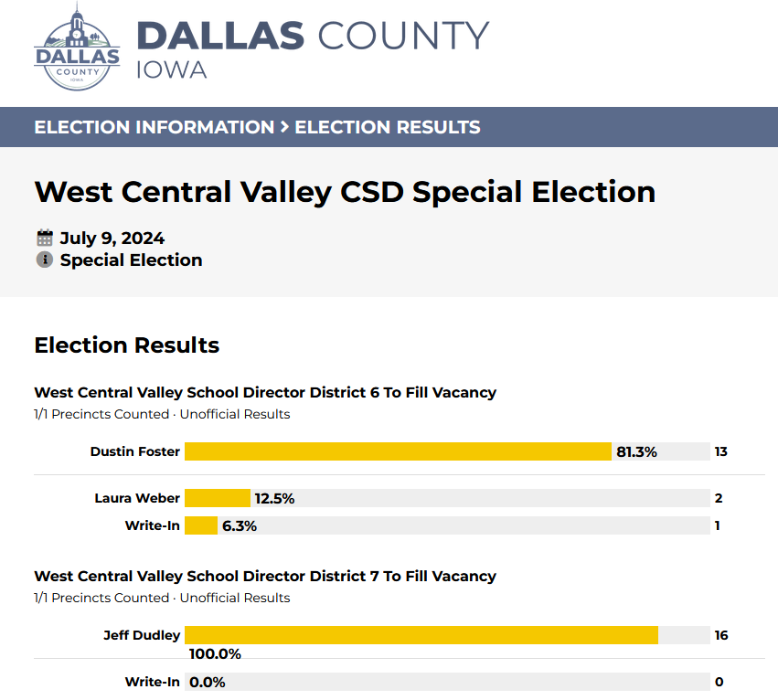
Task: Select the District 7 To Fill Vacancy heading
Action: pyautogui.click(x=265, y=576)
